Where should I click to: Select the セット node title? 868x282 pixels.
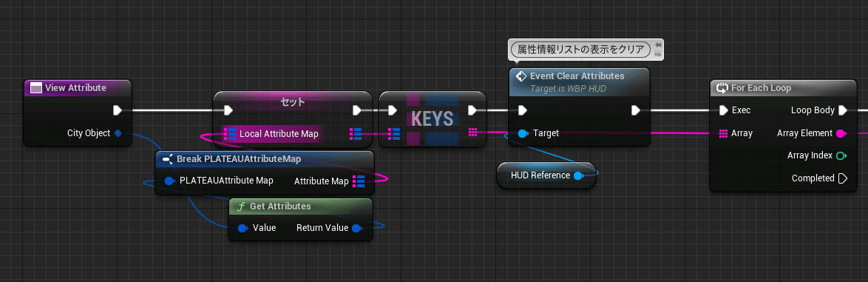click(293, 102)
